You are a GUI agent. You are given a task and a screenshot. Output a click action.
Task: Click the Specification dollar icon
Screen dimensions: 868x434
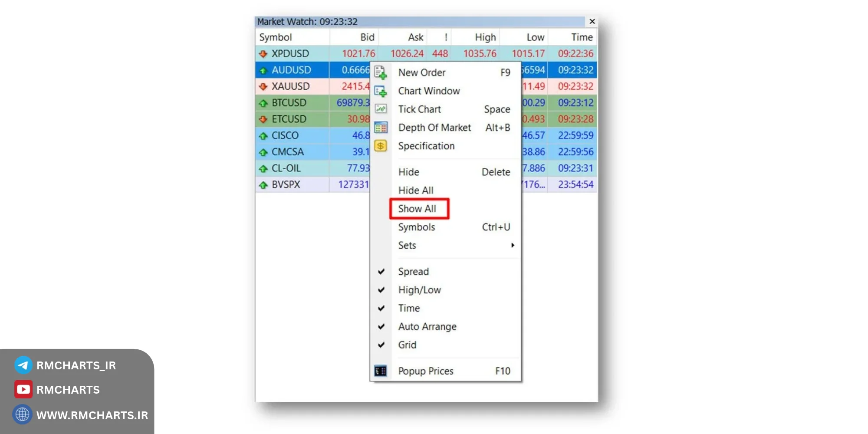[x=381, y=146]
